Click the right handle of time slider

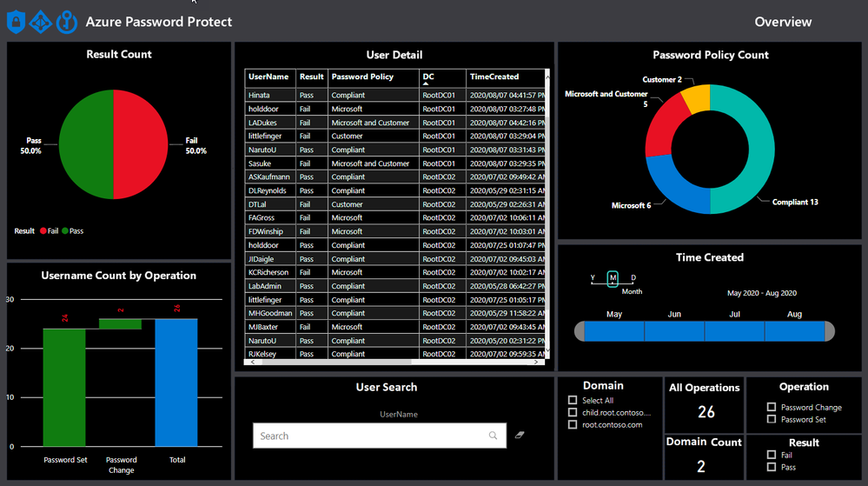(830, 331)
